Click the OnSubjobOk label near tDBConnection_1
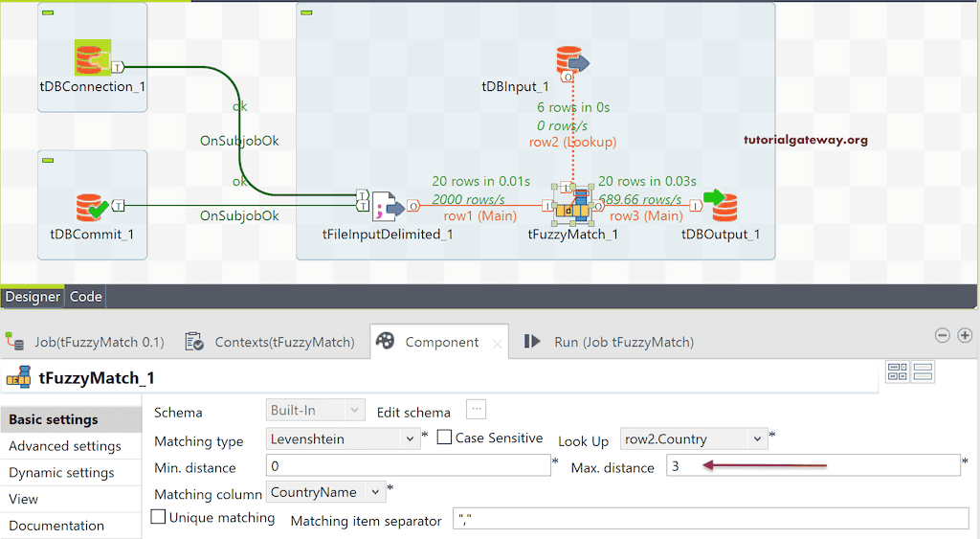The width and height of the screenshot is (980, 539). click(x=239, y=141)
